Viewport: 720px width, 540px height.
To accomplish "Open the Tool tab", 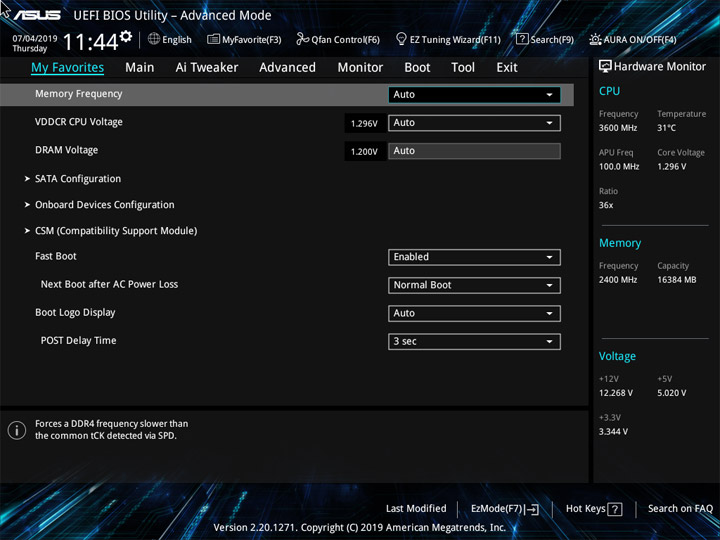I will click(x=463, y=68).
